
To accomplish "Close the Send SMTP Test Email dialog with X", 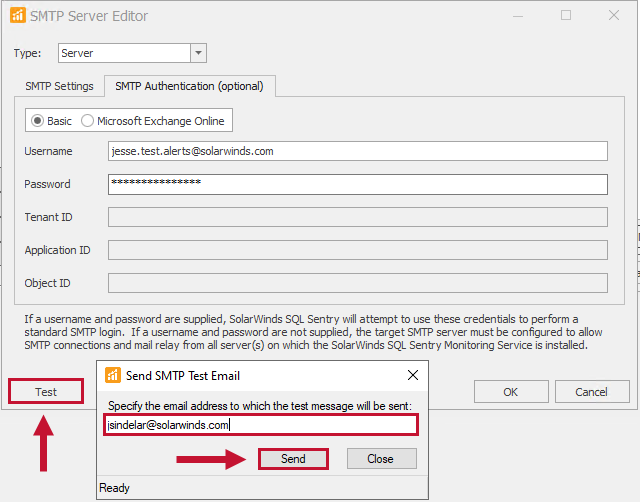I will pyautogui.click(x=412, y=376).
